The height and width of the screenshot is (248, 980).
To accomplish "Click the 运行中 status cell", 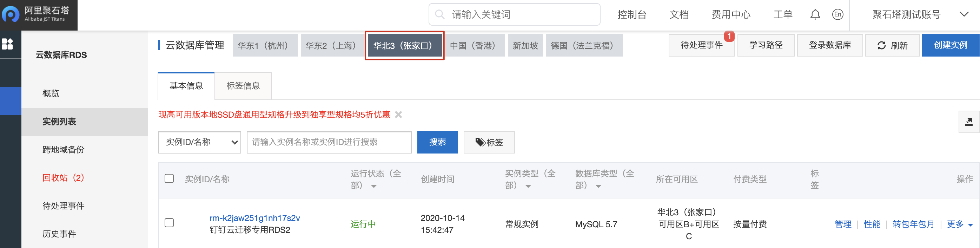I will click(363, 224).
